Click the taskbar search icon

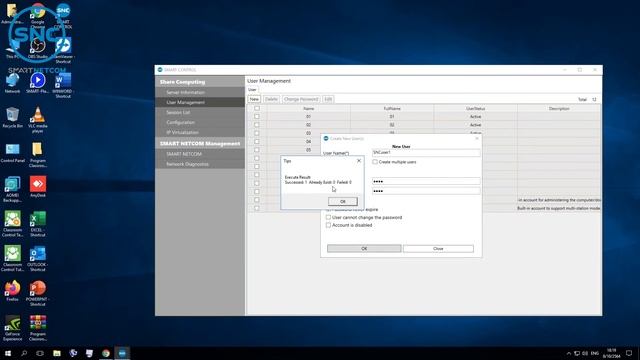pos(24,353)
